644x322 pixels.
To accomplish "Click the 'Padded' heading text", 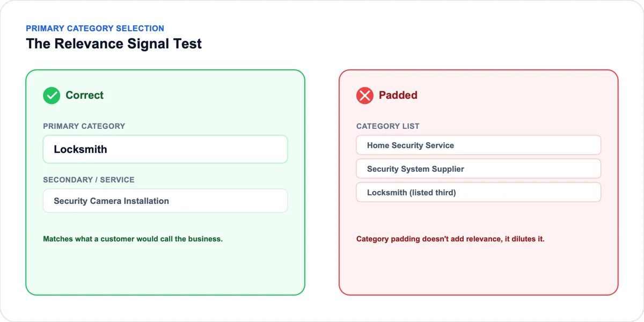I will (398, 96).
